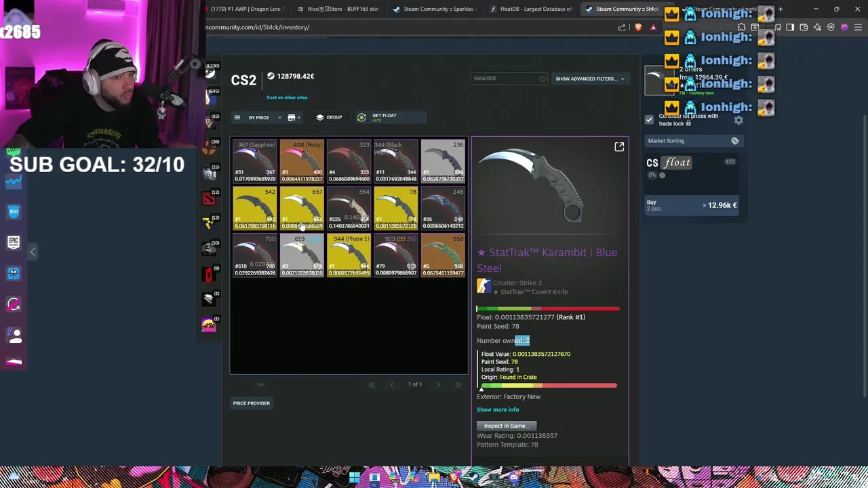Open a new browser tab
The image size is (868, 488).
pyautogui.click(x=781, y=9)
